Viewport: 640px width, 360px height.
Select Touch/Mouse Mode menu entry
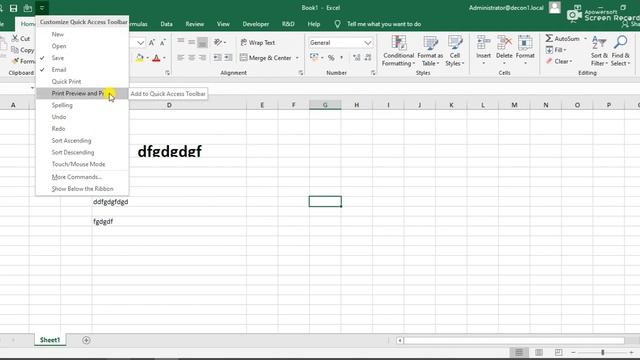tap(82, 164)
